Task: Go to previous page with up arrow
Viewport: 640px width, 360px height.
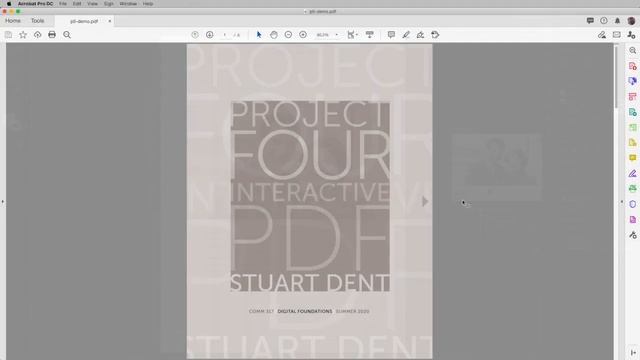Action: [195, 35]
